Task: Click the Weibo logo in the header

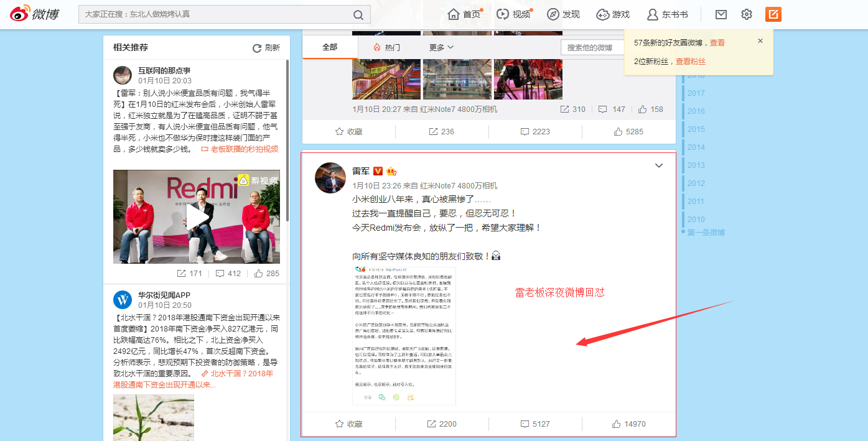Action: pos(34,14)
